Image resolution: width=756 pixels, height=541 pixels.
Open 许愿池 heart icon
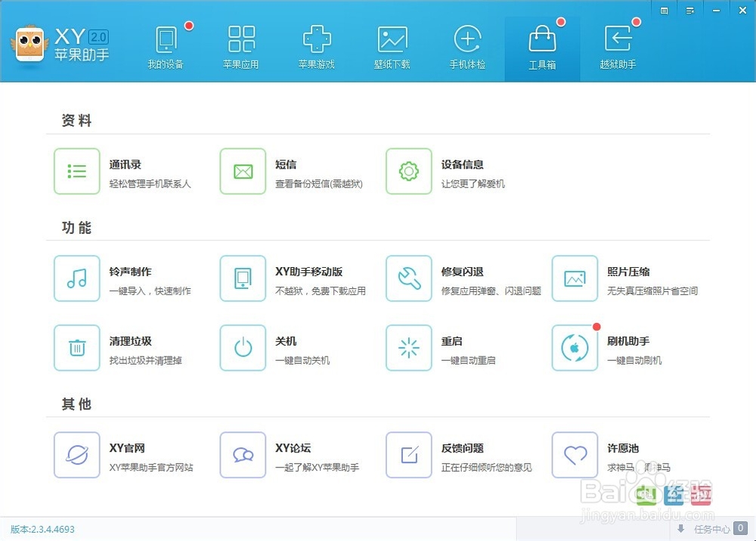pos(575,455)
